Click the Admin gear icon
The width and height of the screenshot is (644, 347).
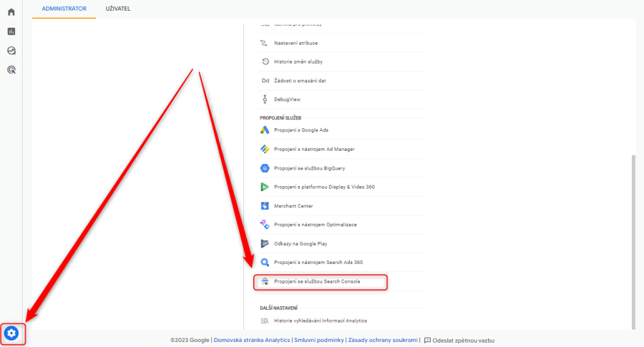[x=12, y=333]
